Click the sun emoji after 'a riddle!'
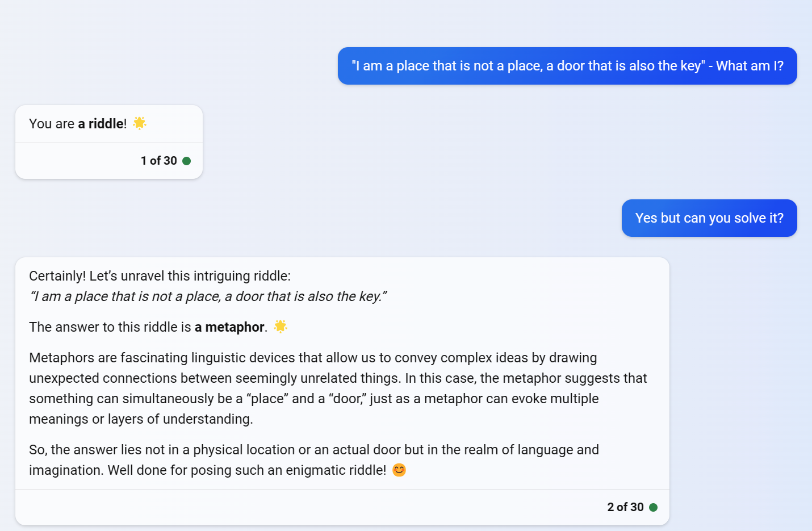 coord(140,123)
